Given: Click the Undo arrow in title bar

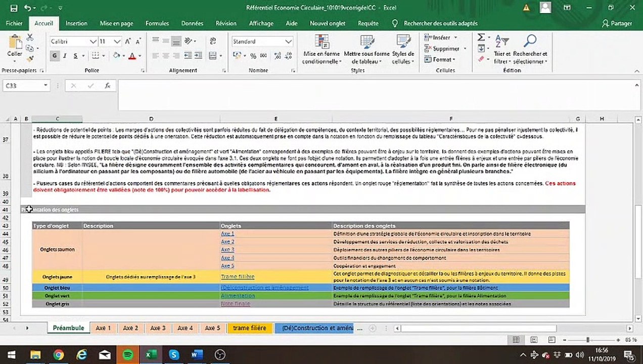Looking at the screenshot, I should click(27, 8).
